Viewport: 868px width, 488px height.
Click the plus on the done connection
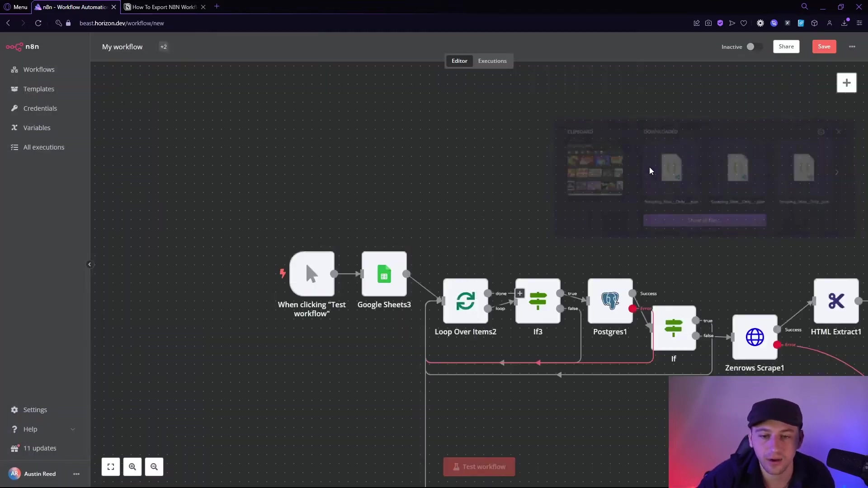520,294
